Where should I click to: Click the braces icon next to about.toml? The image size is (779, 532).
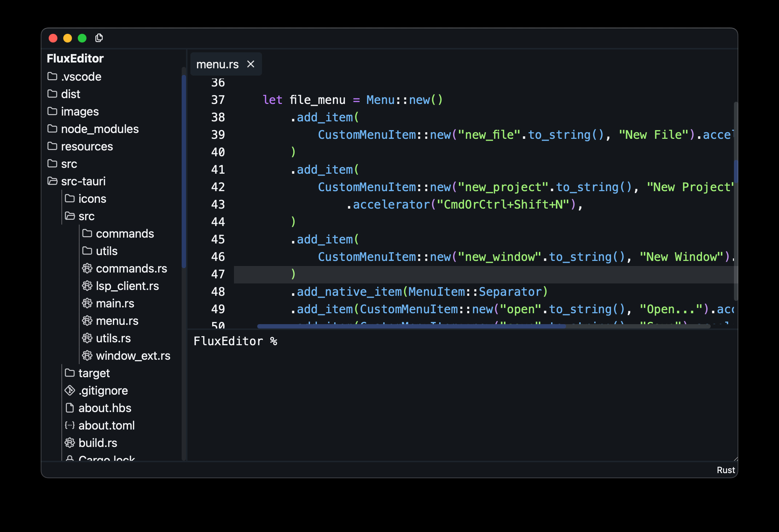(70, 426)
